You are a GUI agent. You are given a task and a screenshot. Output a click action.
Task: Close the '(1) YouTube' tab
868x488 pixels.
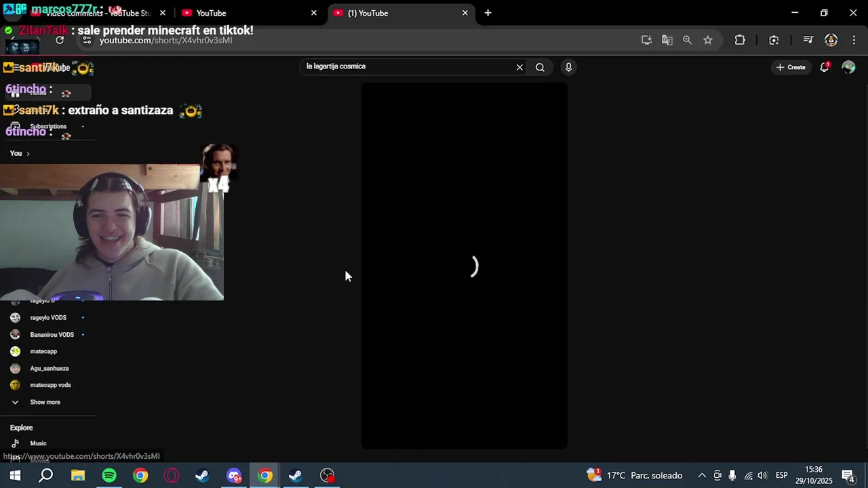465,13
